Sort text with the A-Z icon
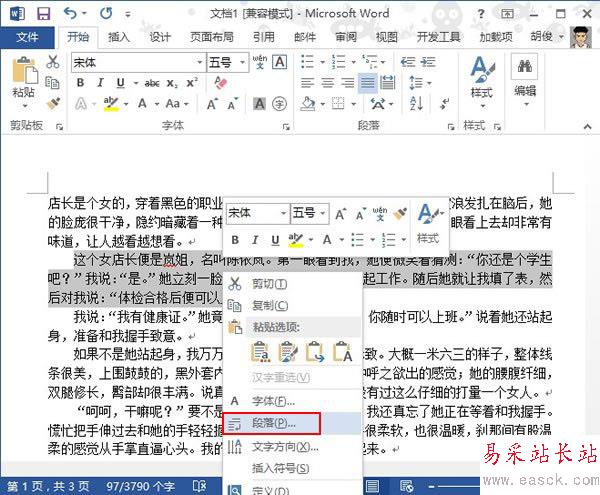600x495 pixels. click(x=416, y=103)
